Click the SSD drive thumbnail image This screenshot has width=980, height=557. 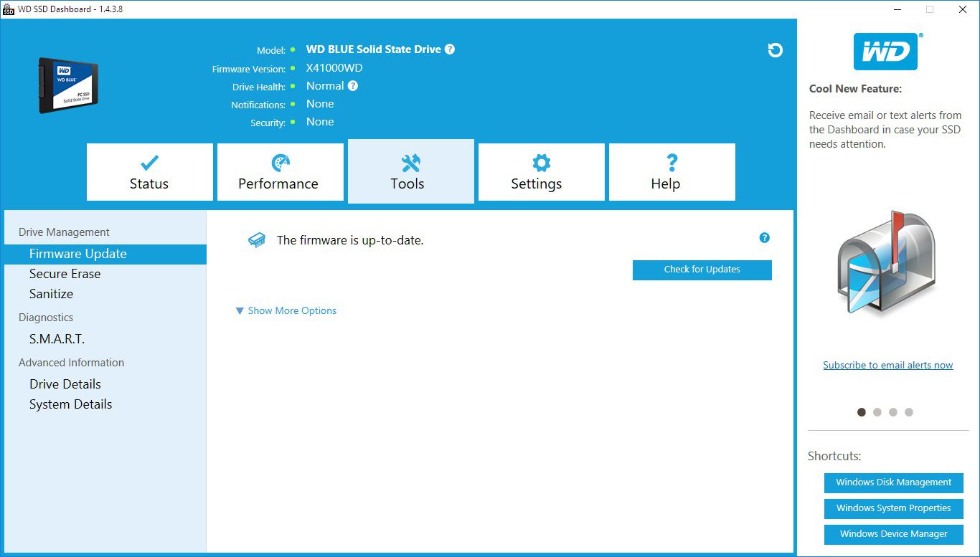[68, 85]
